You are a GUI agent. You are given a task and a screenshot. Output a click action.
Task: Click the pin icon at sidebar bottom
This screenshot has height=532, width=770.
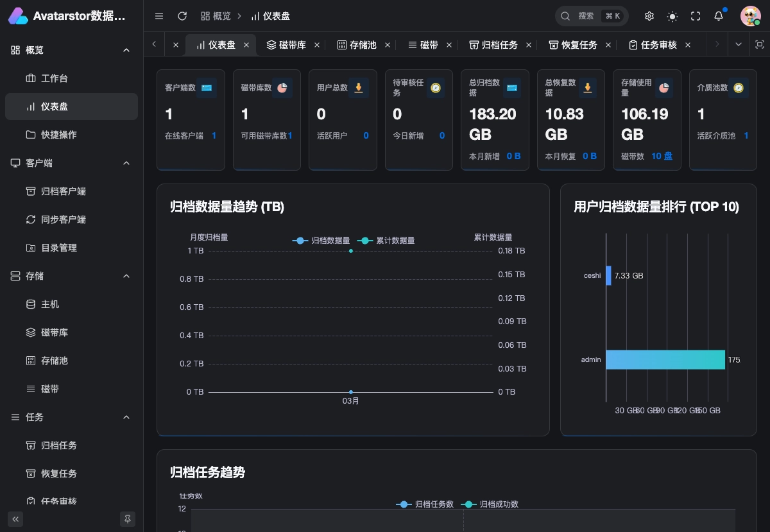pyautogui.click(x=128, y=519)
